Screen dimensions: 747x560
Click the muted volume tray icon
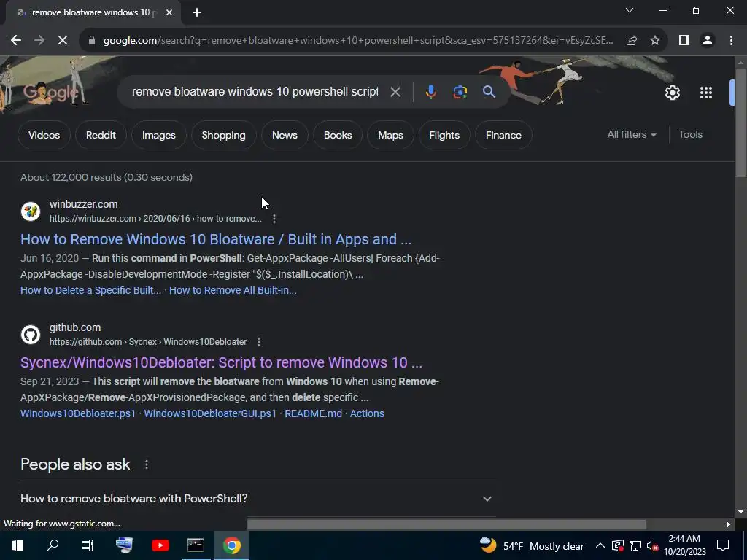[652, 545]
